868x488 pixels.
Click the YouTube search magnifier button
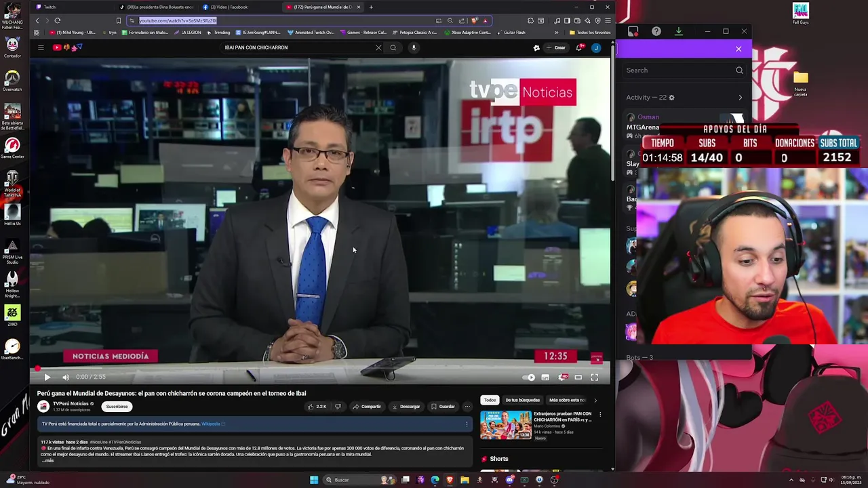(x=393, y=47)
